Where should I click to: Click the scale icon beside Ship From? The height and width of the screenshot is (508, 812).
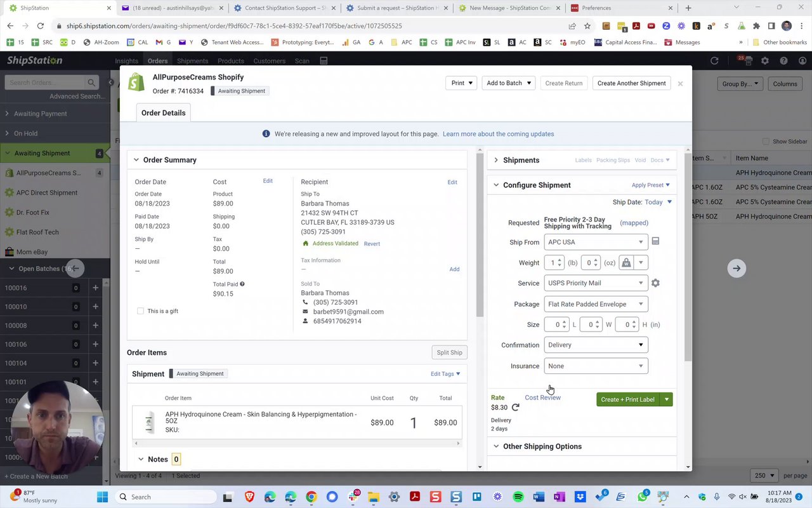coord(655,242)
